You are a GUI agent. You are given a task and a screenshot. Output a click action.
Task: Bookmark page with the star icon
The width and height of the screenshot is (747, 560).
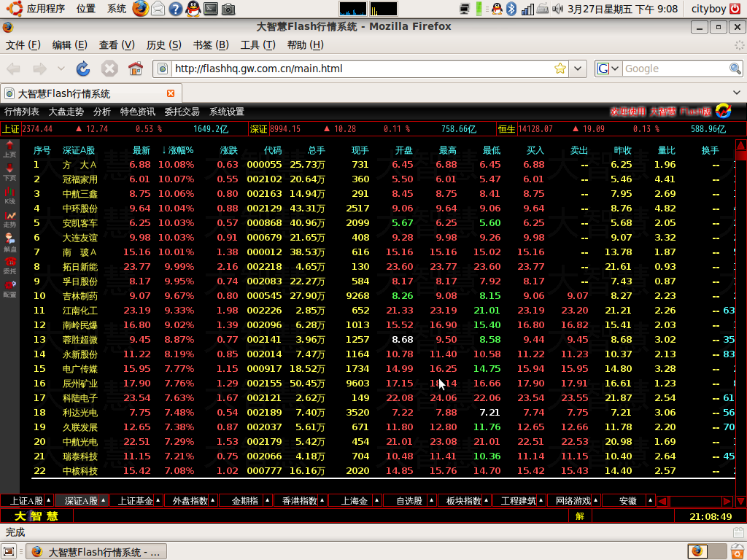pos(560,69)
